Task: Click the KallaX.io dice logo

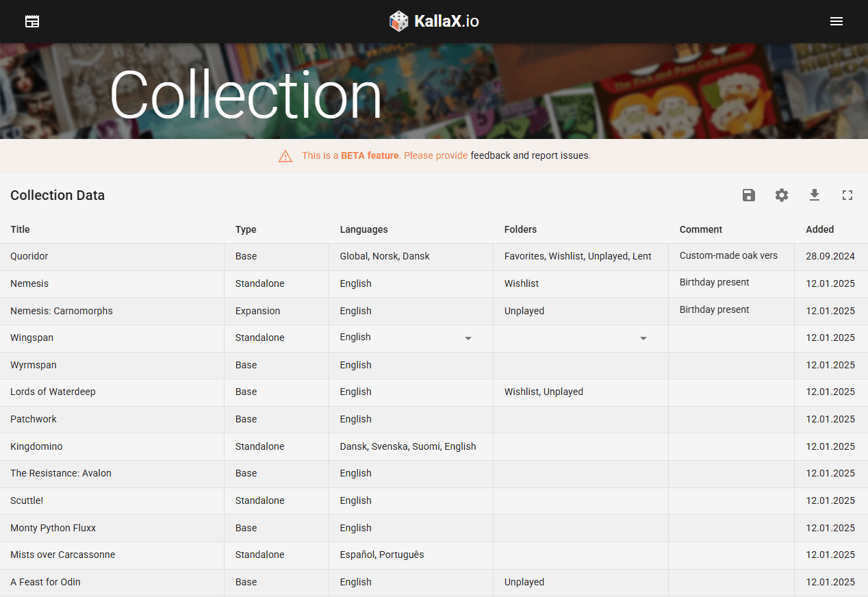Action: tap(398, 21)
